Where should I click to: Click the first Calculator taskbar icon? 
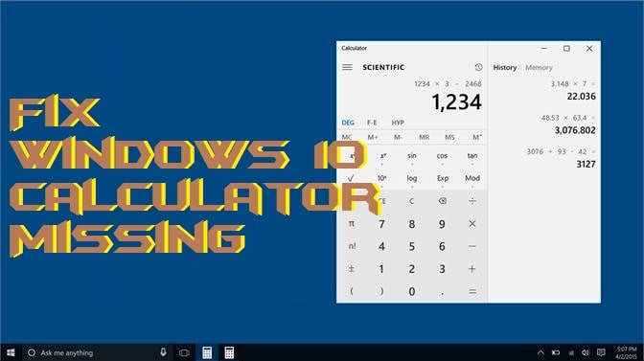point(207,352)
